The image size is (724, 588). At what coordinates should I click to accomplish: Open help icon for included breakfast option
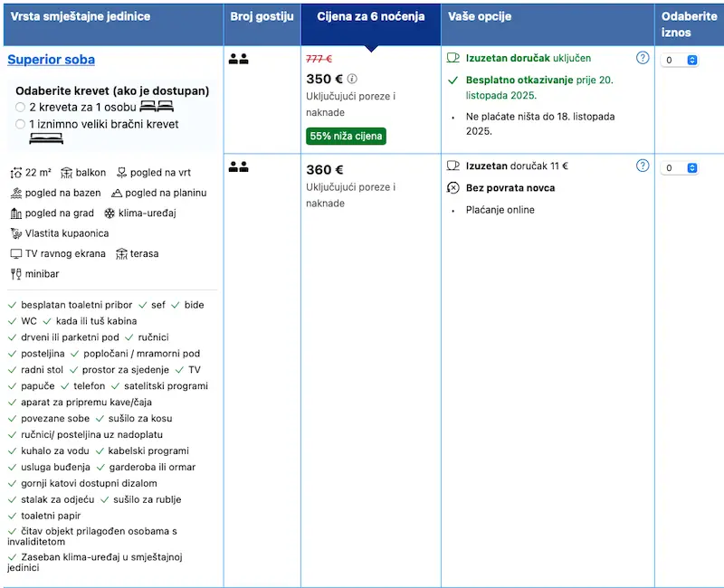tap(643, 58)
